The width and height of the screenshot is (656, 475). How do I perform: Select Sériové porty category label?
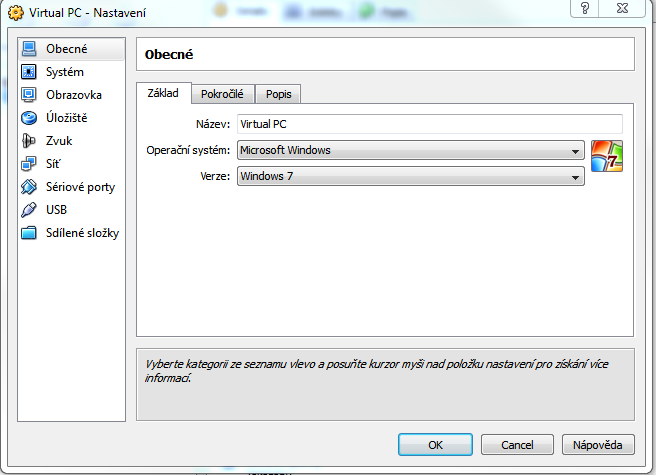pyautogui.click(x=80, y=187)
